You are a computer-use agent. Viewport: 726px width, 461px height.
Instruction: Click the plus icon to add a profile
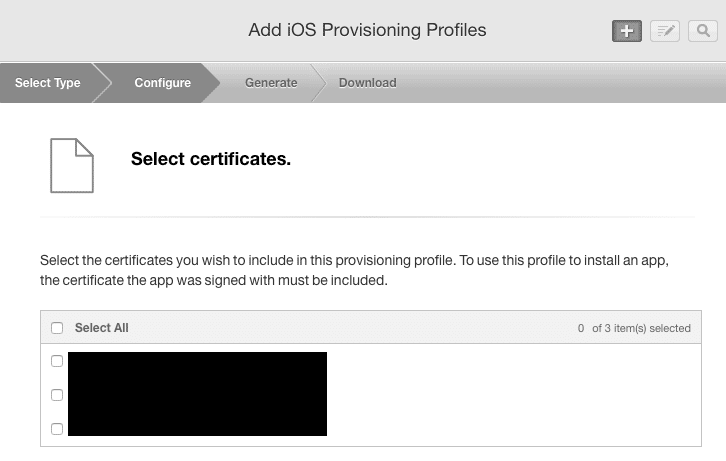coord(627,31)
